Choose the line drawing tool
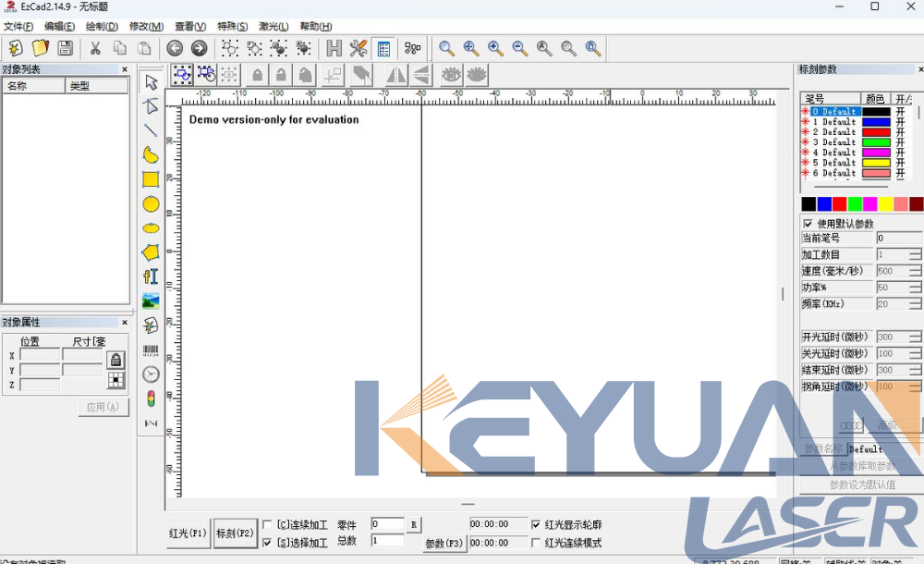 pos(151,130)
